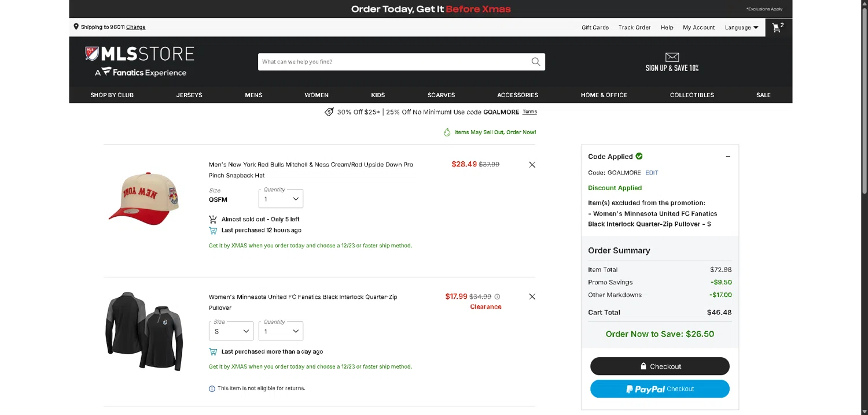Viewport: 868px width, 415px height.
Task: Open My Account link
Action: (x=699, y=27)
